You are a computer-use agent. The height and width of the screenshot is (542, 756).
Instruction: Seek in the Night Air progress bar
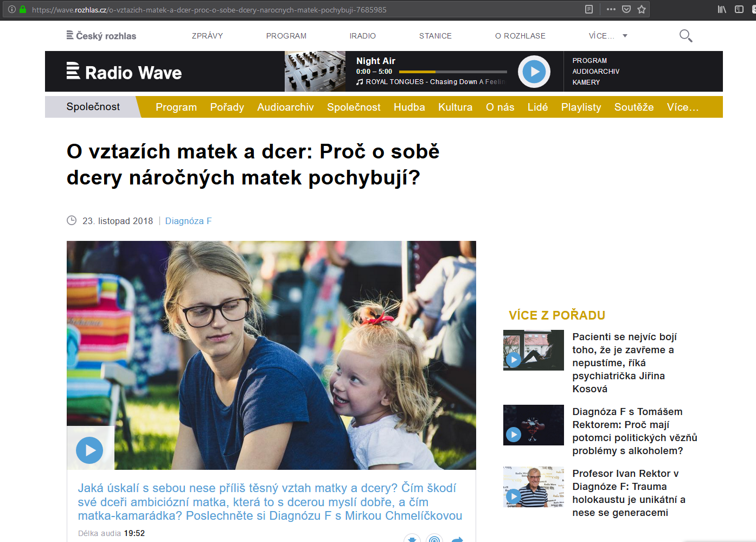coord(453,72)
